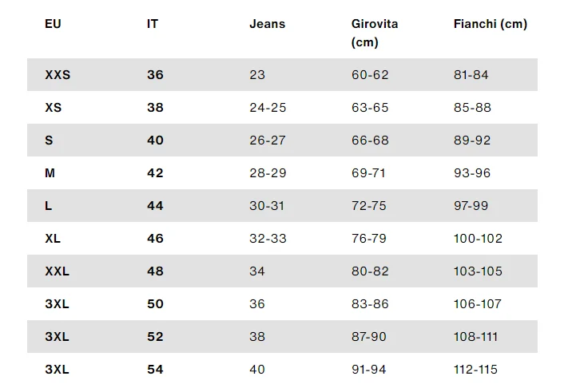580x392 pixels.
Task: Click IT size 50 cell
Action: coord(155,304)
